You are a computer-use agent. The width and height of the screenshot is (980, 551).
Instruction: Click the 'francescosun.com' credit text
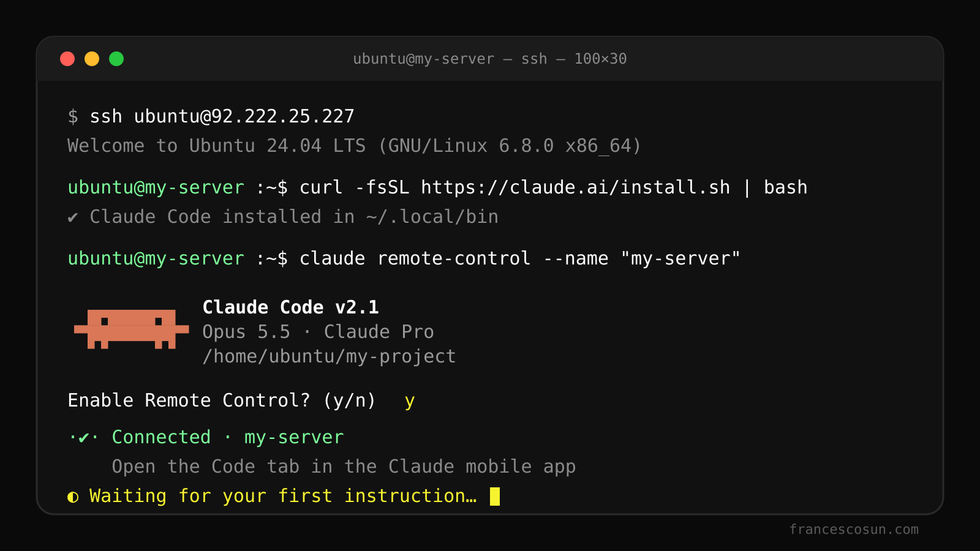854,530
